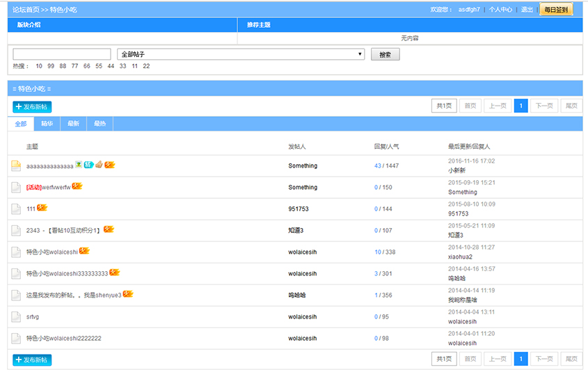Image resolution: width=588 pixels, height=372 pixels.
Task: Open the thread titled srtvg
Action: (33, 317)
